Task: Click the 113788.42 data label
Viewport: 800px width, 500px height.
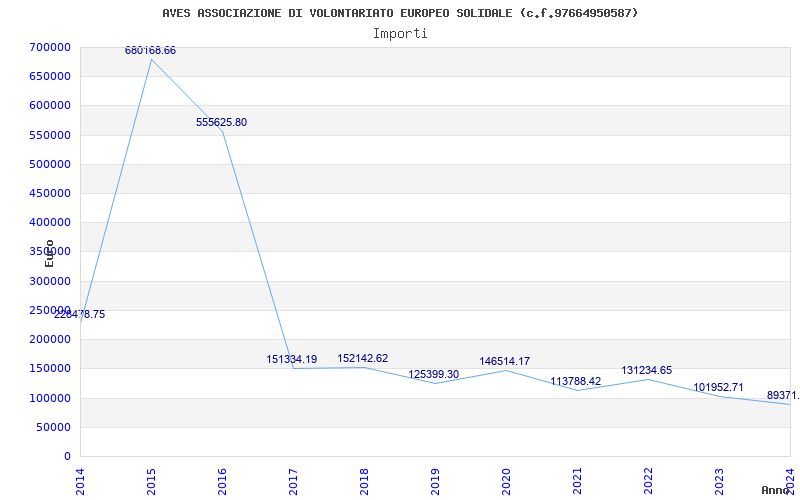Action: pos(576,382)
